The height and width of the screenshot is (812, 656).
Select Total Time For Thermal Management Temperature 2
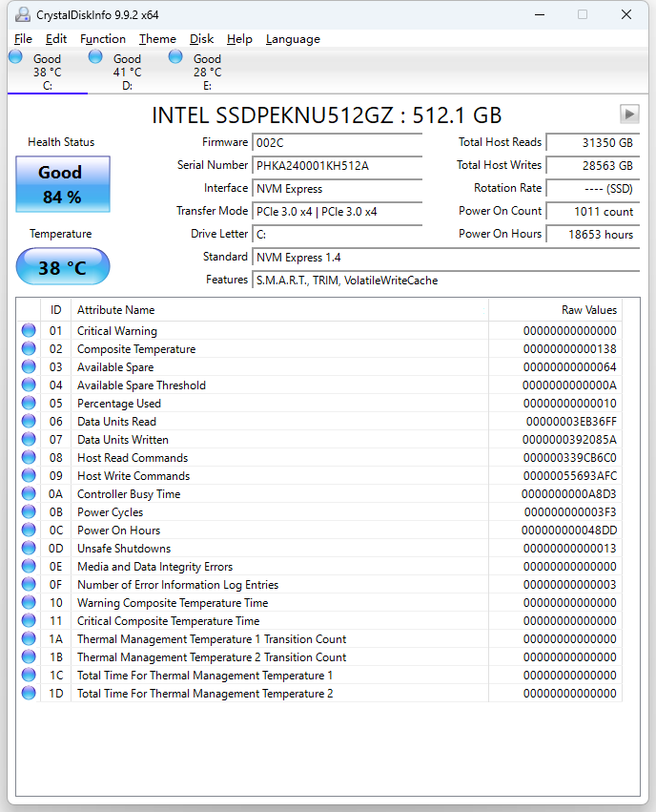[x=319, y=694]
